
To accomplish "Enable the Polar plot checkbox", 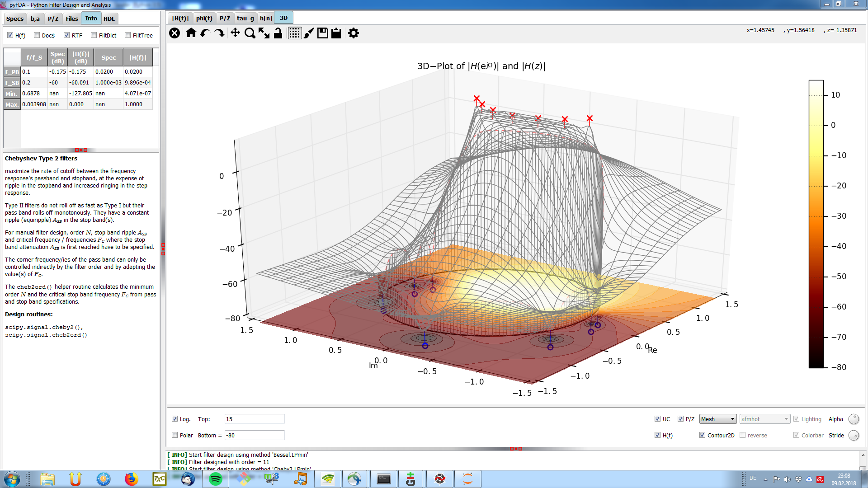I will pyautogui.click(x=175, y=435).
